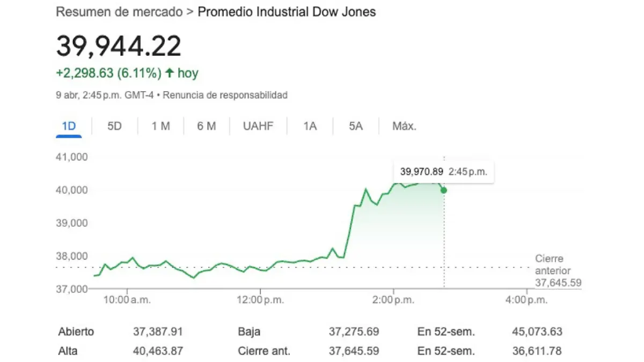Select the UAHF range tab
Image resolution: width=644 pixels, height=362 pixels.
click(x=258, y=126)
